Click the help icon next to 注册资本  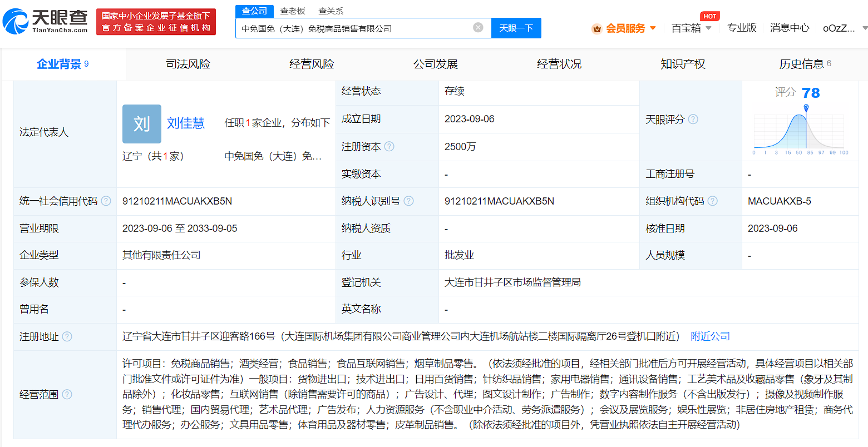point(389,147)
